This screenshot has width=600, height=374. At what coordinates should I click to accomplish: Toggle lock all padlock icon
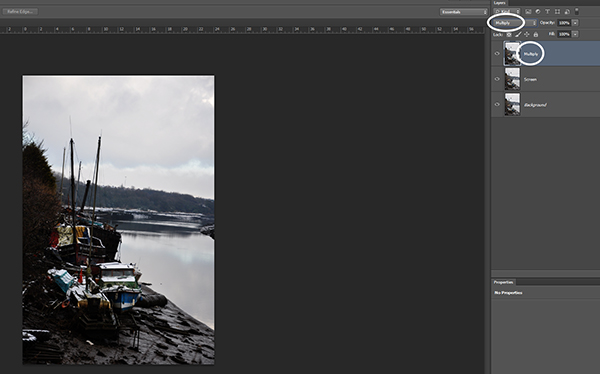click(x=536, y=34)
